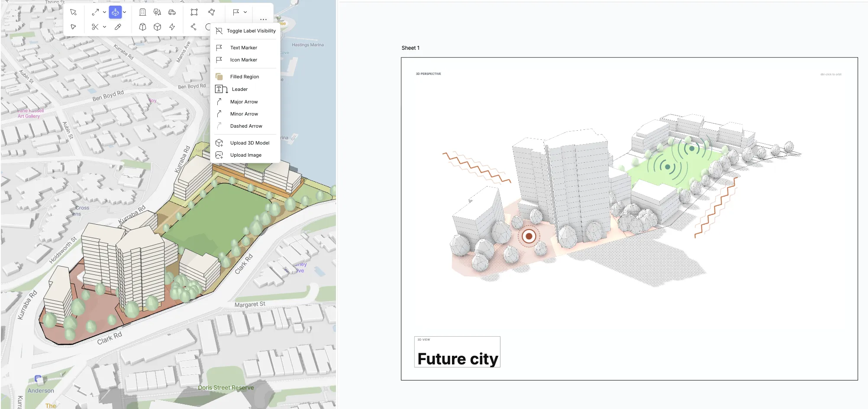Select the tapered mass shape icon
868x409 pixels.
[x=142, y=27]
